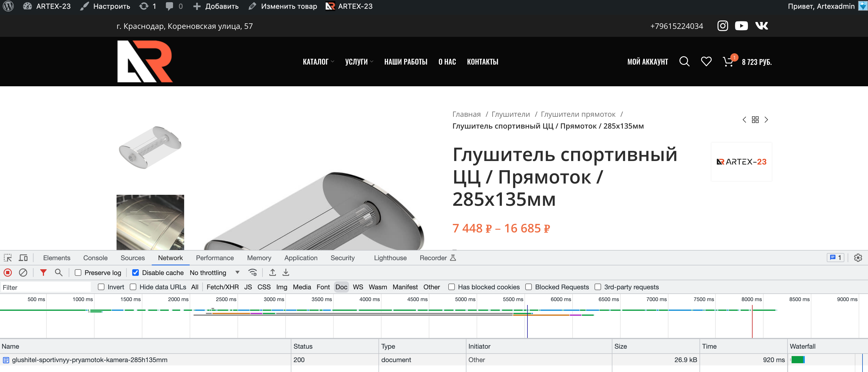Open DevTools settings gear
868x372 pixels.
858,258
